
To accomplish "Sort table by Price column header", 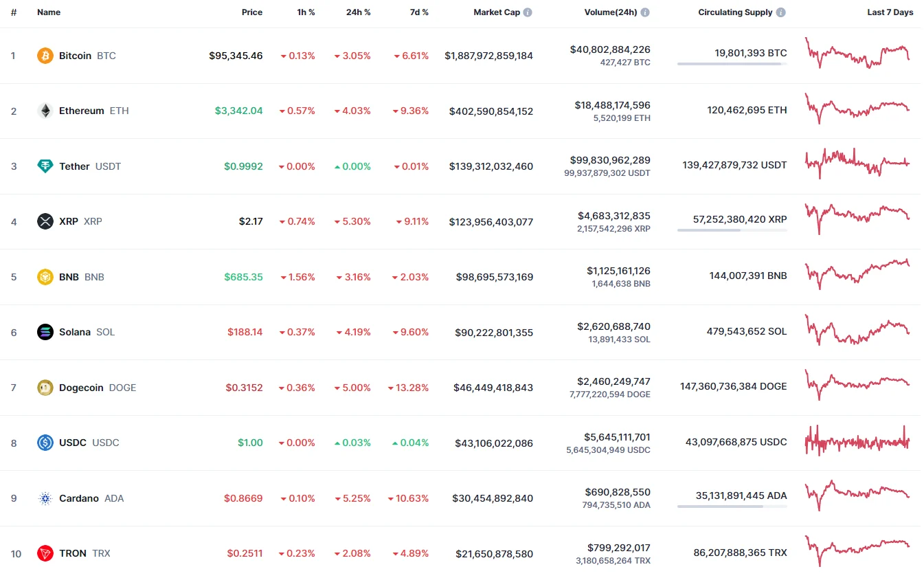I will coord(251,12).
